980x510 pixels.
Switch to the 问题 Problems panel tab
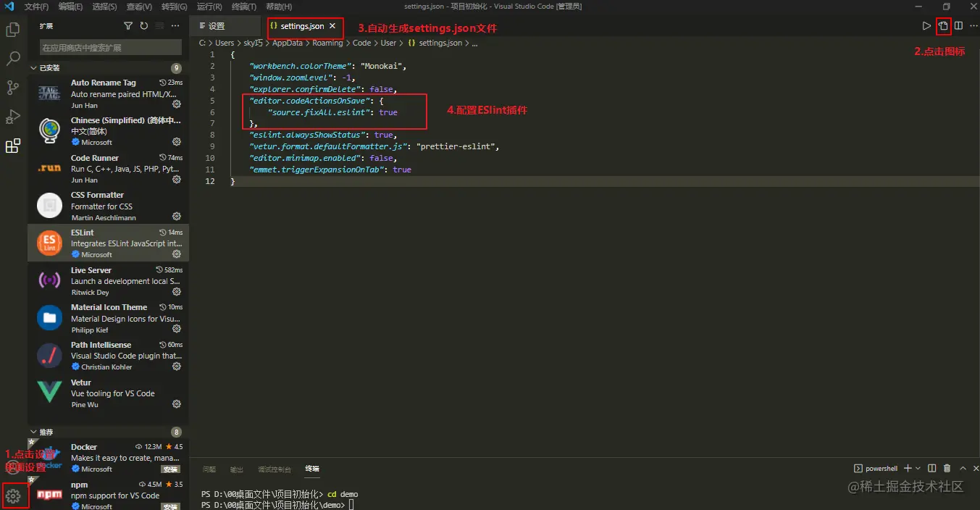tap(209, 469)
